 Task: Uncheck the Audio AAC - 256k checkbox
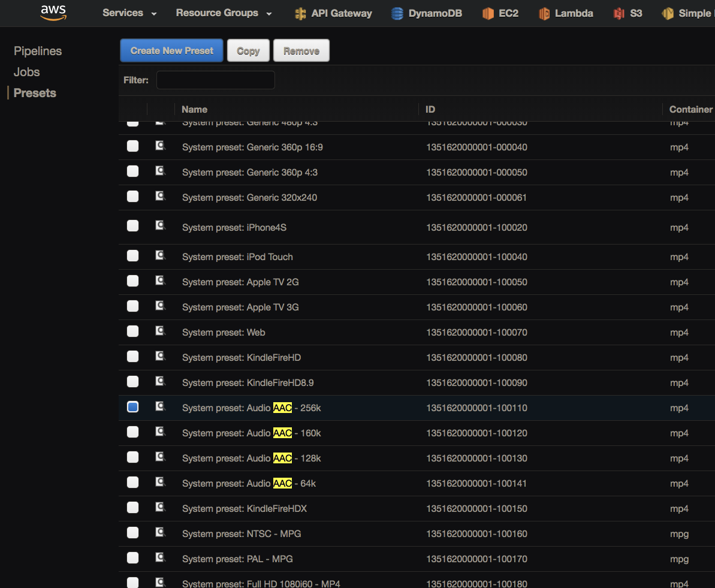click(132, 406)
